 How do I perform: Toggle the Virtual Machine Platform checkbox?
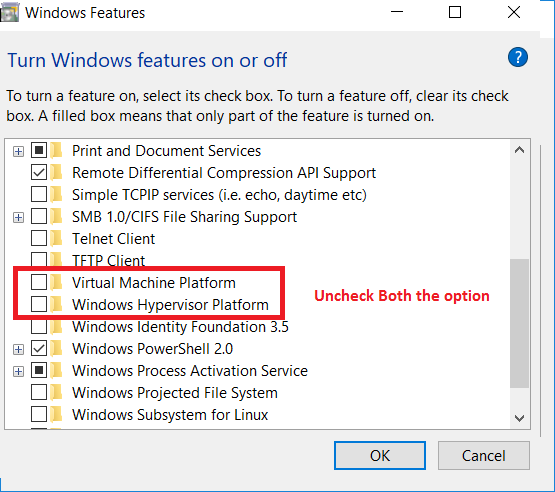[39, 282]
